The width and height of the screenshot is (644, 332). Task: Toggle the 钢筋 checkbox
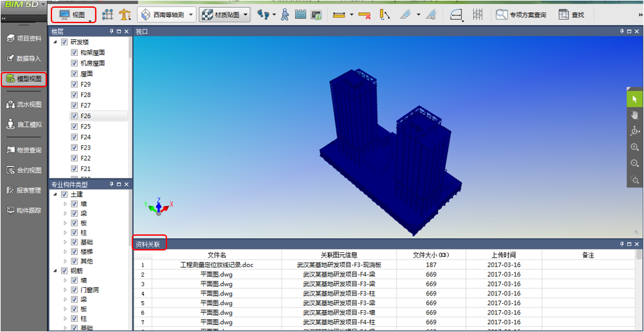[x=64, y=271]
